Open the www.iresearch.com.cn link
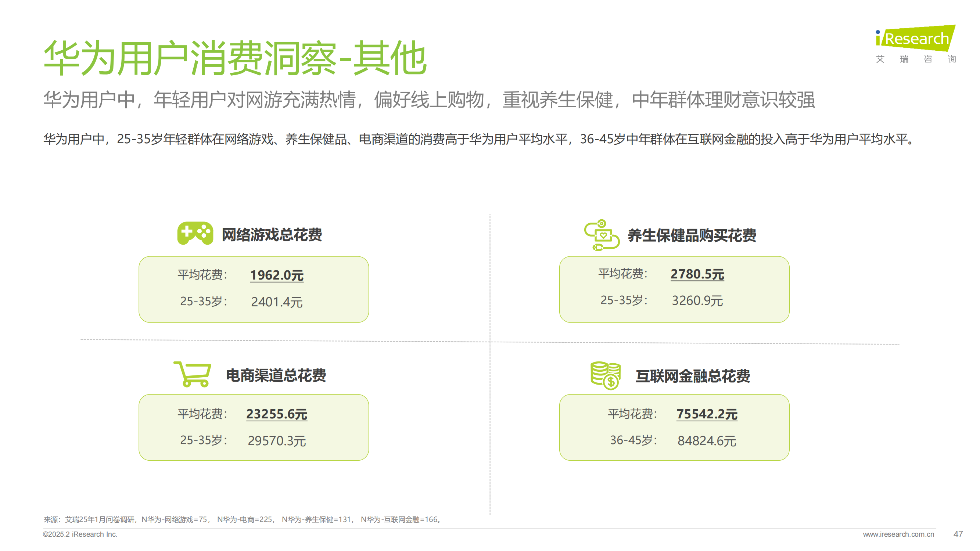This screenshot has height=551, width=980. click(x=898, y=534)
